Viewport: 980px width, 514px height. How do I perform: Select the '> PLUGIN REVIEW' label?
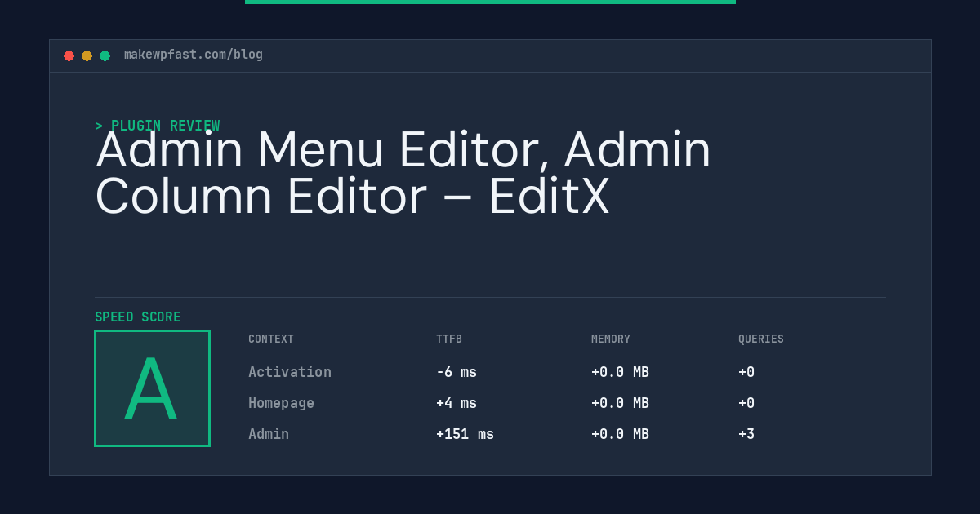coord(157,126)
